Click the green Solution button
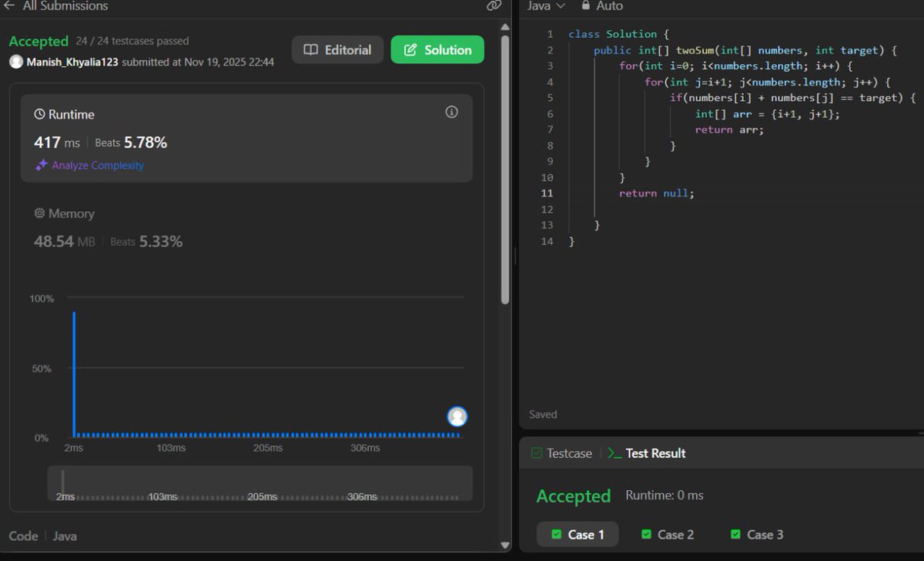924x561 pixels. click(437, 50)
